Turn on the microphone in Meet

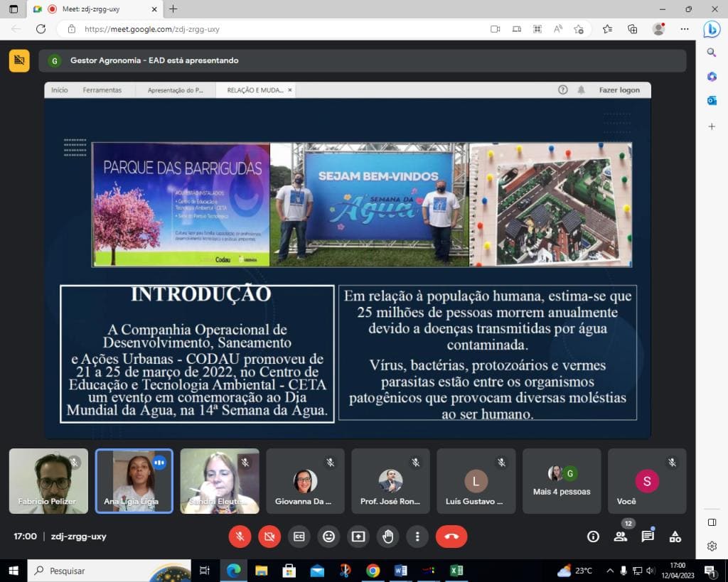pyautogui.click(x=240, y=537)
